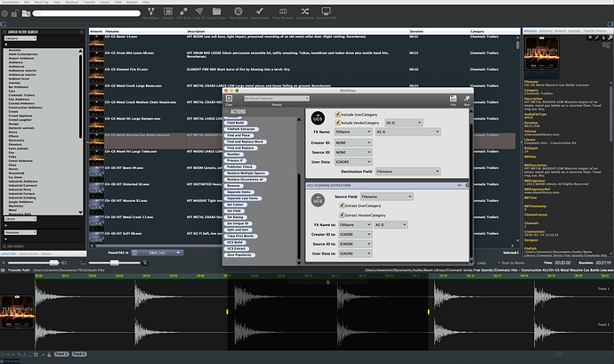Open the Workflows toolbar icon
Screen dimensions: 614x364
click(150, 12)
